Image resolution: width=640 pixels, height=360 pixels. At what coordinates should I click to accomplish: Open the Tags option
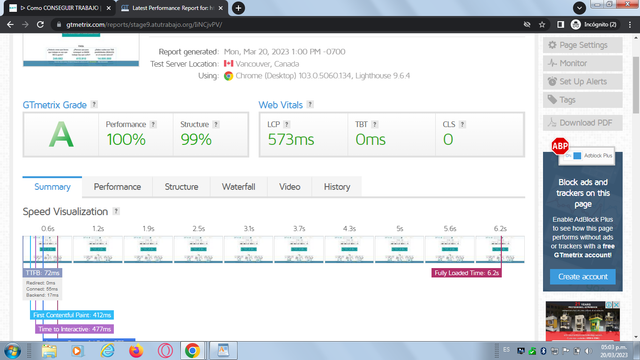[582, 100]
